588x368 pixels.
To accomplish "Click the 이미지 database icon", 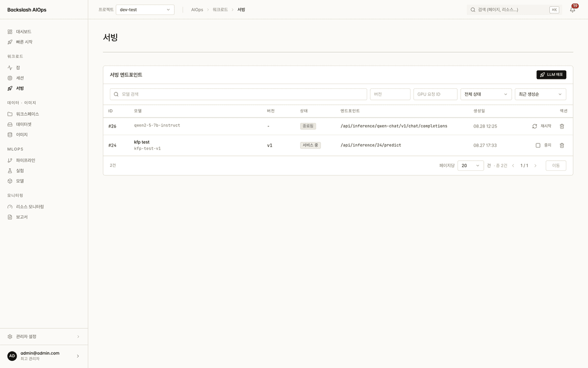I will (x=10, y=135).
